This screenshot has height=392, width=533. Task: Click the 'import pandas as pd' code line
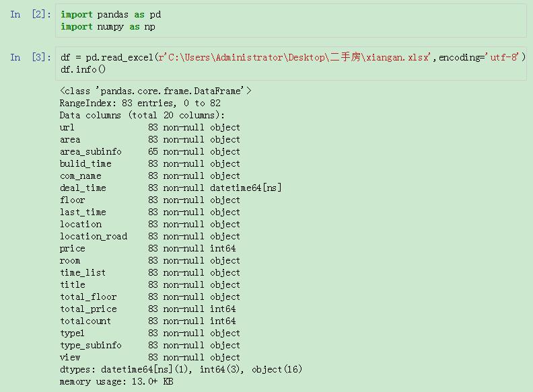[x=110, y=14]
